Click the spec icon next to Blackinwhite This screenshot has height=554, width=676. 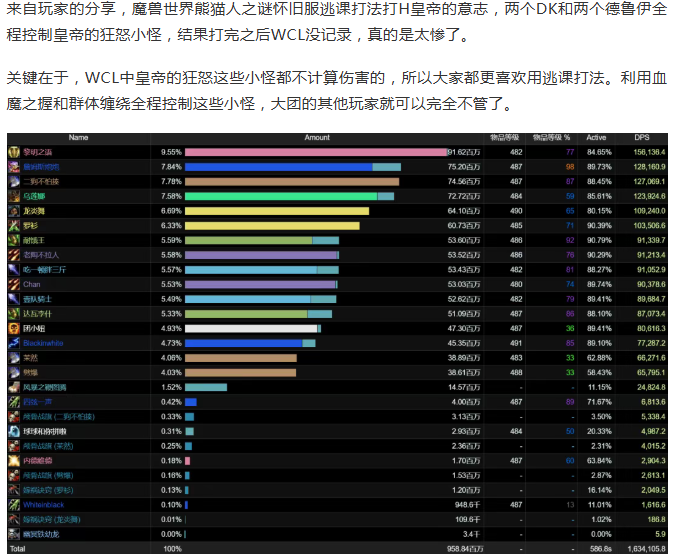coord(14,343)
